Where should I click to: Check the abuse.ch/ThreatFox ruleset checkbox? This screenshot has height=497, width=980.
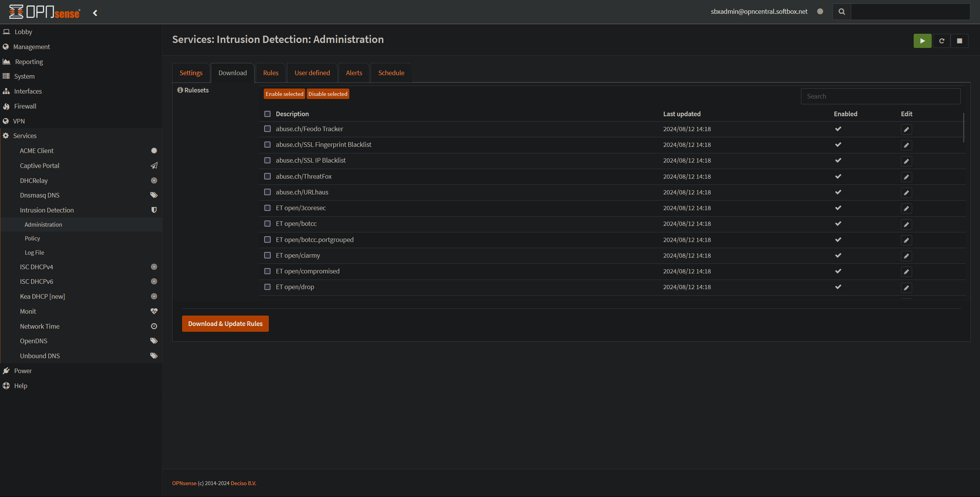tap(267, 176)
